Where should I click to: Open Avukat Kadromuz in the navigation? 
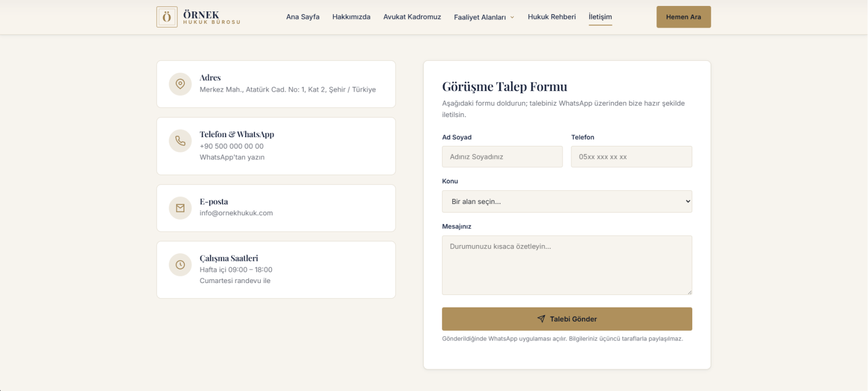[x=412, y=17]
